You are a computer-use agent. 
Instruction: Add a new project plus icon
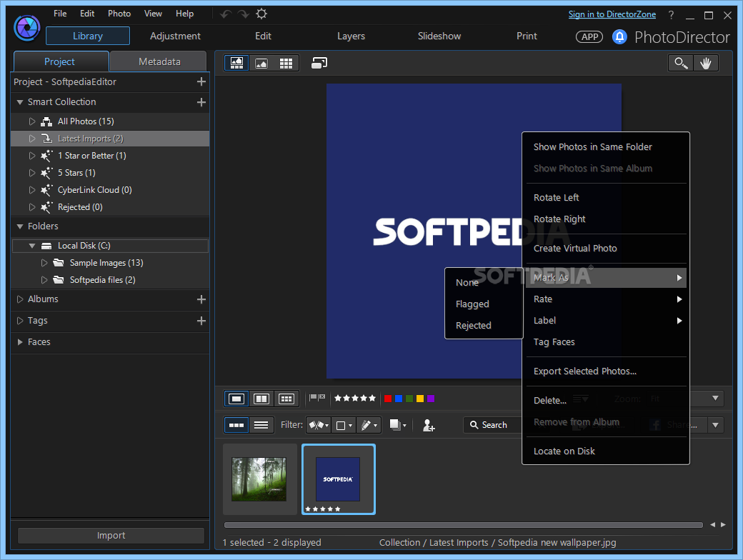201,81
